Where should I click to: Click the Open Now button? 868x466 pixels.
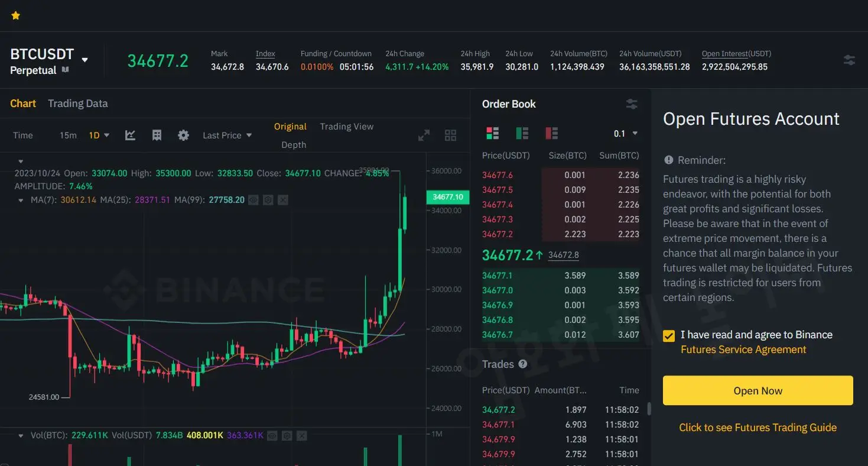tap(758, 390)
